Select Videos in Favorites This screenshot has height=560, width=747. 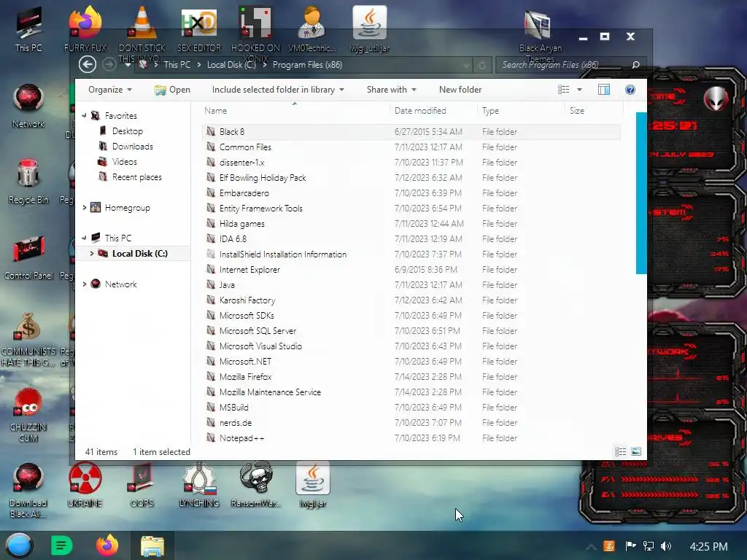124,161
